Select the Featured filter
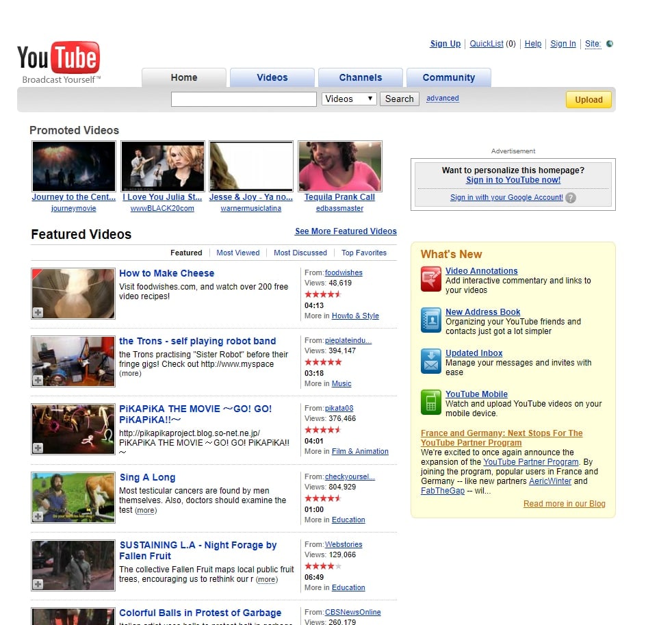The height and width of the screenshot is (625, 672). pyautogui.click(x=186, y=253)
